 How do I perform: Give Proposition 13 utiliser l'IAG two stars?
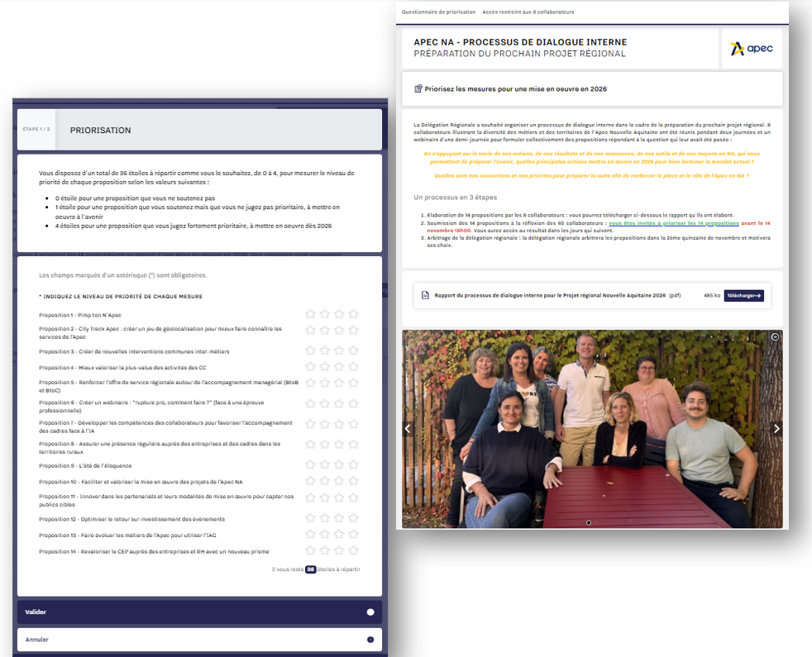pos(325,535)
